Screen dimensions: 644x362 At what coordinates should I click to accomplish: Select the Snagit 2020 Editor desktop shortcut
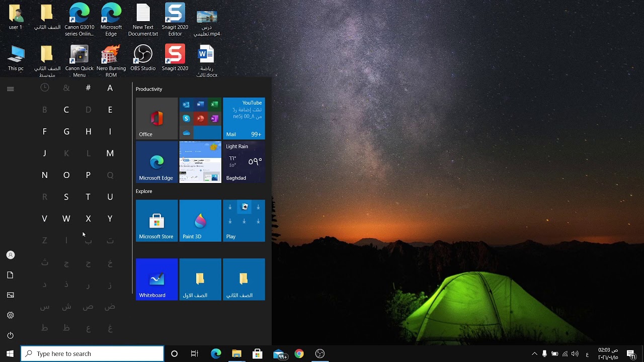click(175, 20)
